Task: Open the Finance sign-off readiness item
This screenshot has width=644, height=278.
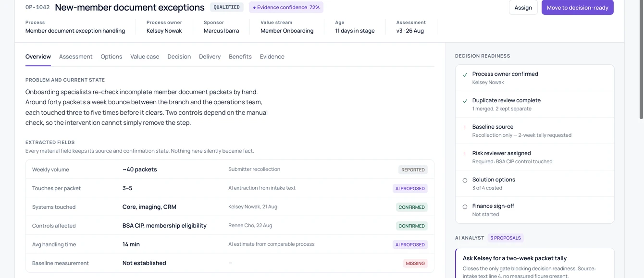Action: 534,210
